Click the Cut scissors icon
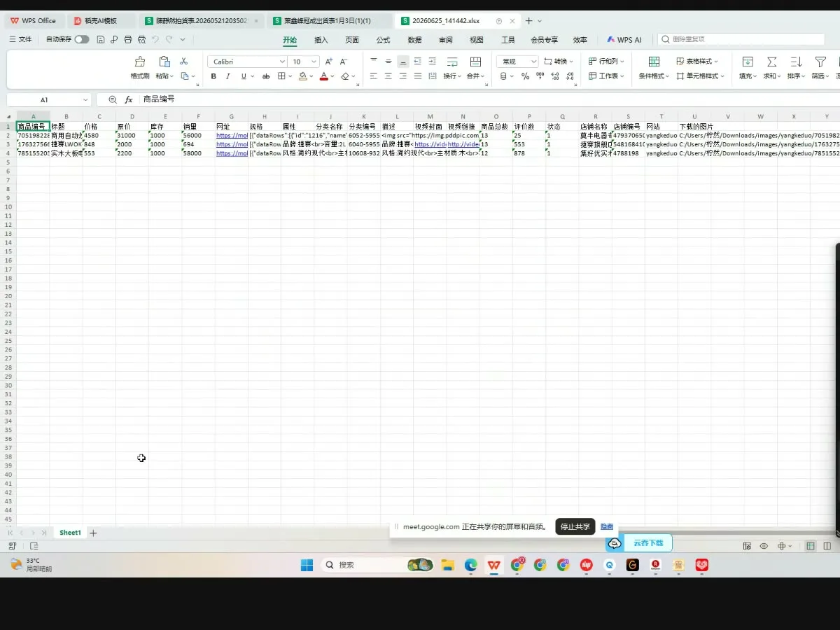Screen dimensions: 840x630 [x=184, y=62]
